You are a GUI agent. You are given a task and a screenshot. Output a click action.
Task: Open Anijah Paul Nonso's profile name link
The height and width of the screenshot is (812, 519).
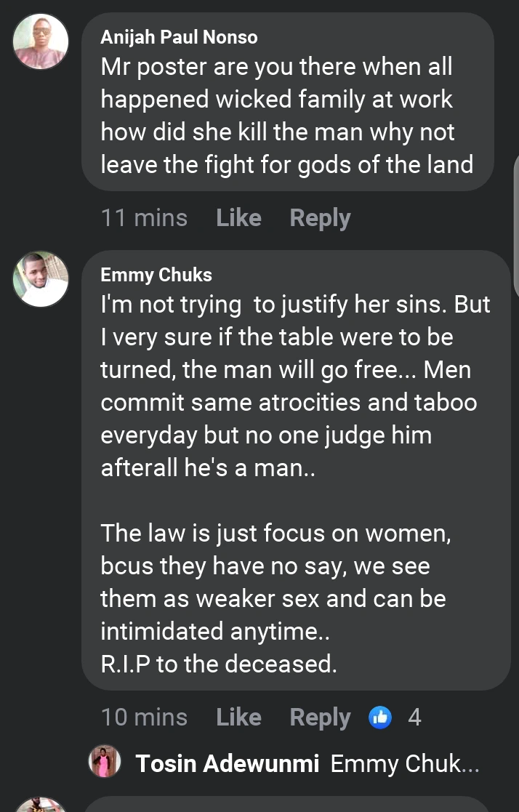click(x=179, y=36)
